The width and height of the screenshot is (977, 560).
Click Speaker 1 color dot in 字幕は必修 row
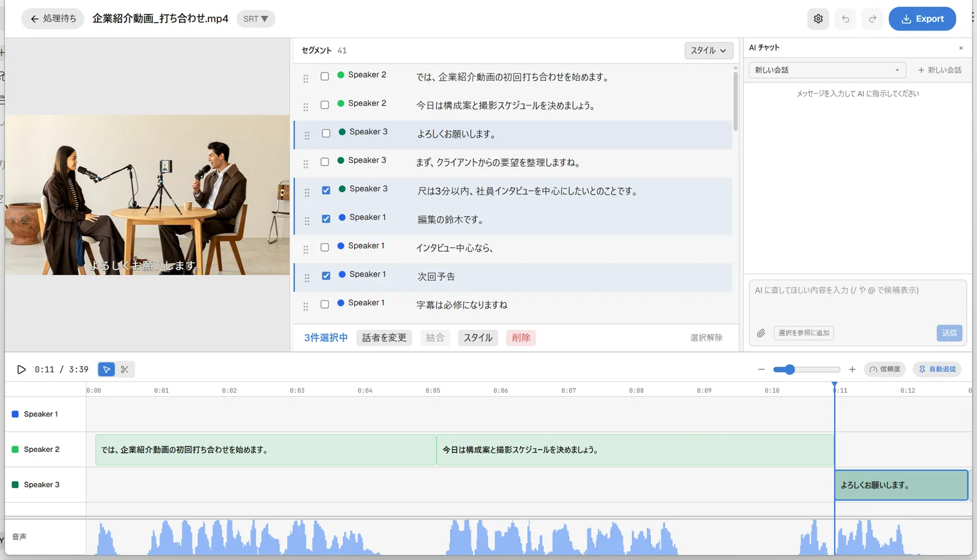click(341, 303)
